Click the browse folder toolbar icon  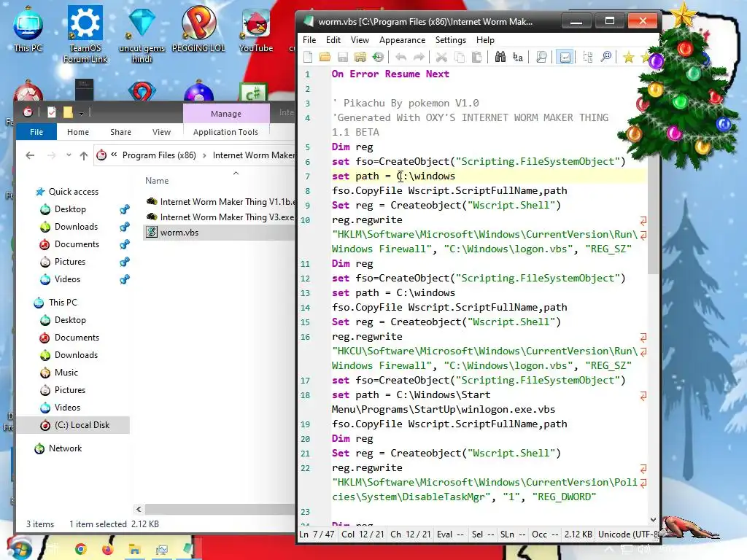tap(360, 58)
